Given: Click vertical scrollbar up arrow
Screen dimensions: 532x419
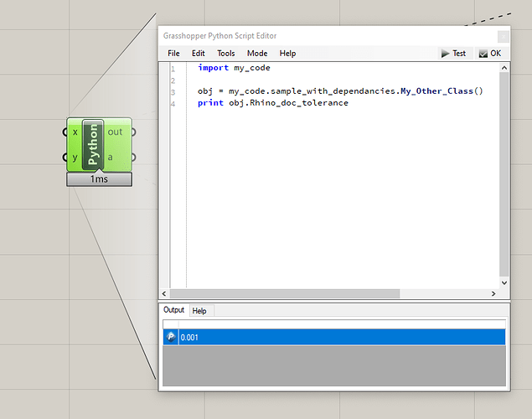Looking at the screenshot, I should tap(504, 68).
